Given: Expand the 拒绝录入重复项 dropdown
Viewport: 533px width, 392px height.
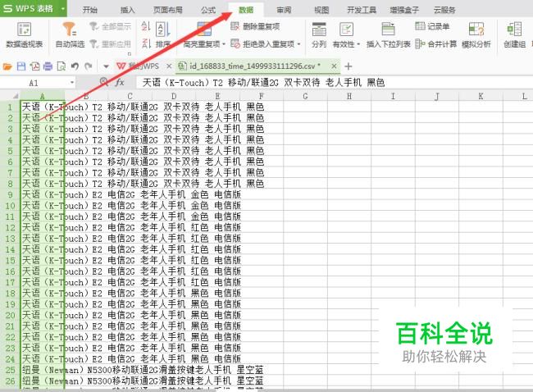Looking at the screenshot, I should click(298, 44).
